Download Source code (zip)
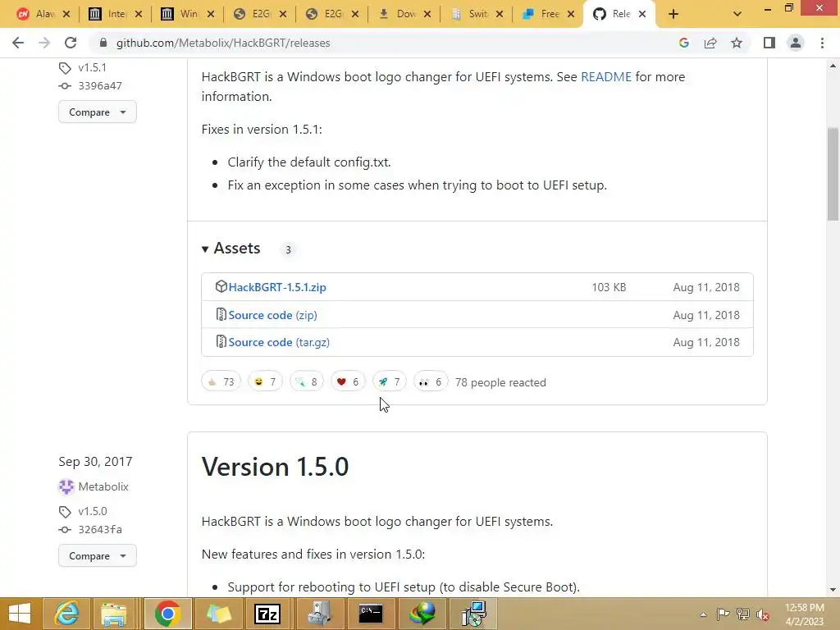This screenshot has height=630, width=840. pyautogui.click(x=272, y=315)
